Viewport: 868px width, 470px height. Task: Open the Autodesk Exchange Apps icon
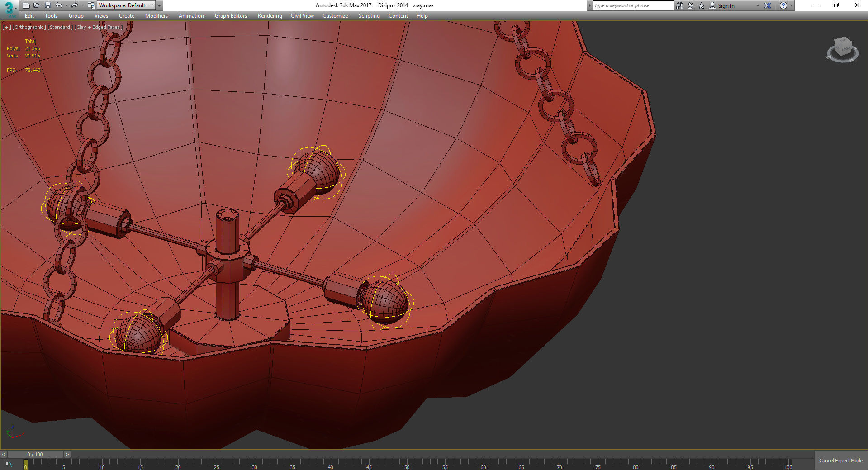click(768, 5)
